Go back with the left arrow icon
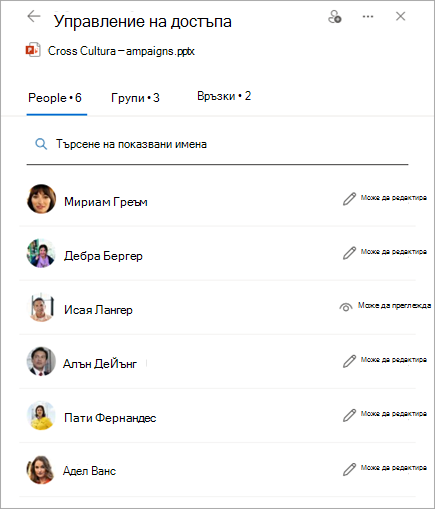Screen dimensions: 435x509 pyautogui.click(x=34, y=16)
